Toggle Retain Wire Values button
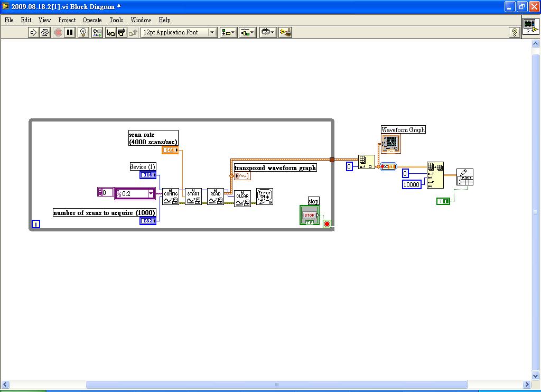The image size is (541, 392). (97, 32)
